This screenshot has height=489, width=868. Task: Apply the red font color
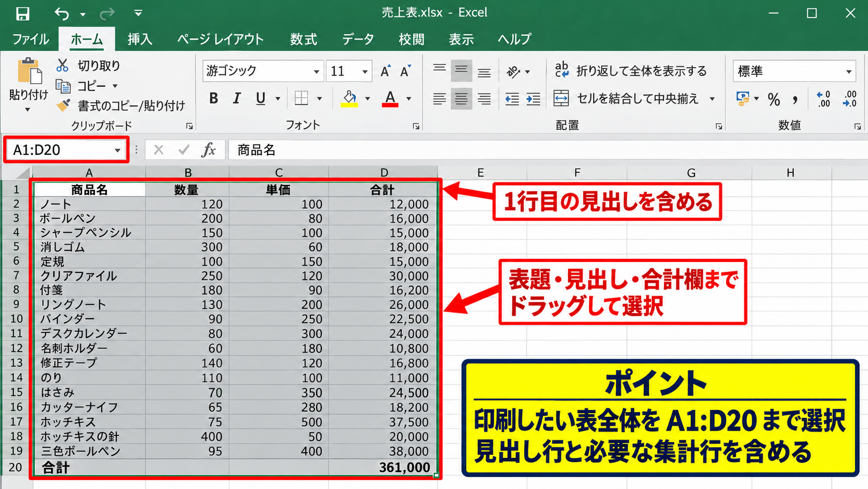(x=390, y=98)
